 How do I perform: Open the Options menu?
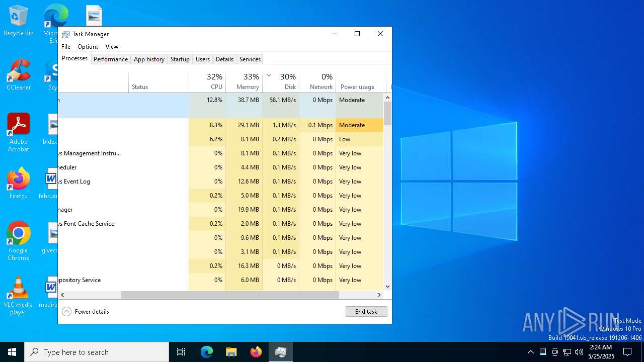click(x=88, y=47)
